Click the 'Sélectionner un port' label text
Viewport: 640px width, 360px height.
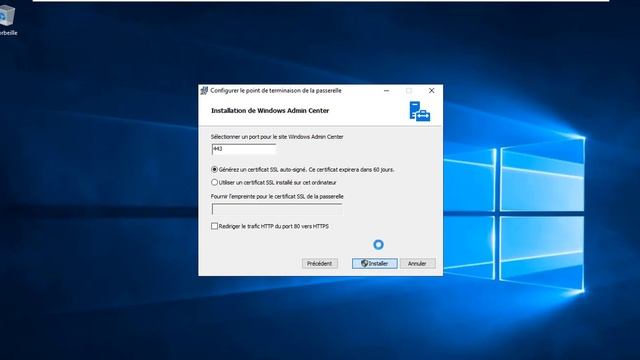(x=277, y=137)
